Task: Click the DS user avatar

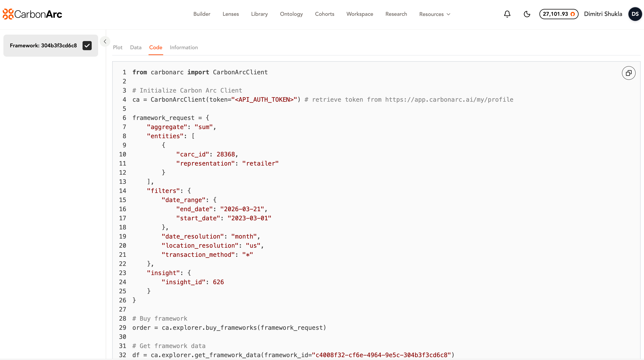Action: [x=635, y=14]
